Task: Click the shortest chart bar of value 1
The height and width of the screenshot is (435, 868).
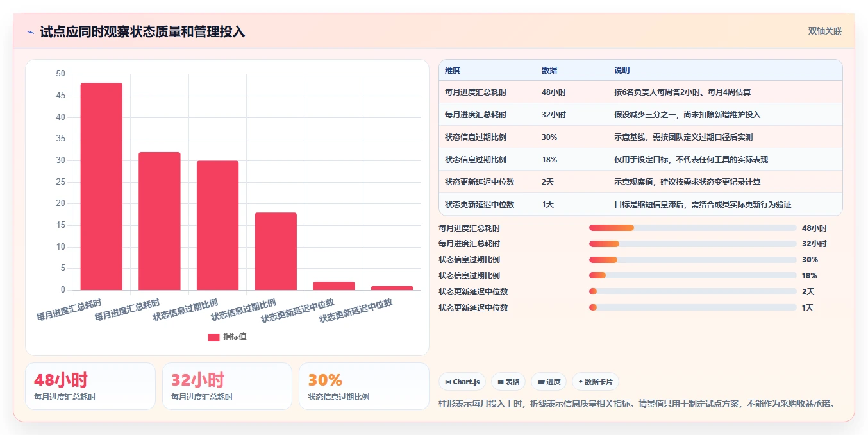Action: [392, 288]
